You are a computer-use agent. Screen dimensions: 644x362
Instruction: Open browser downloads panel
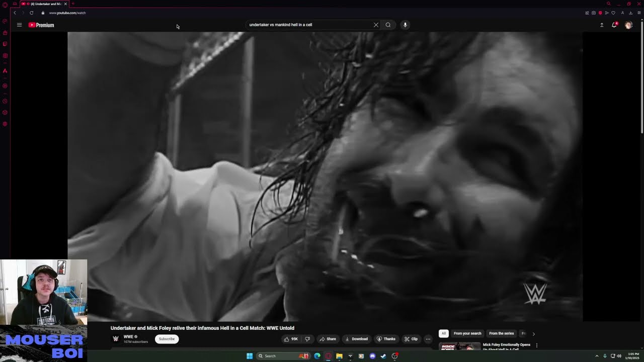tap(631, 13)
